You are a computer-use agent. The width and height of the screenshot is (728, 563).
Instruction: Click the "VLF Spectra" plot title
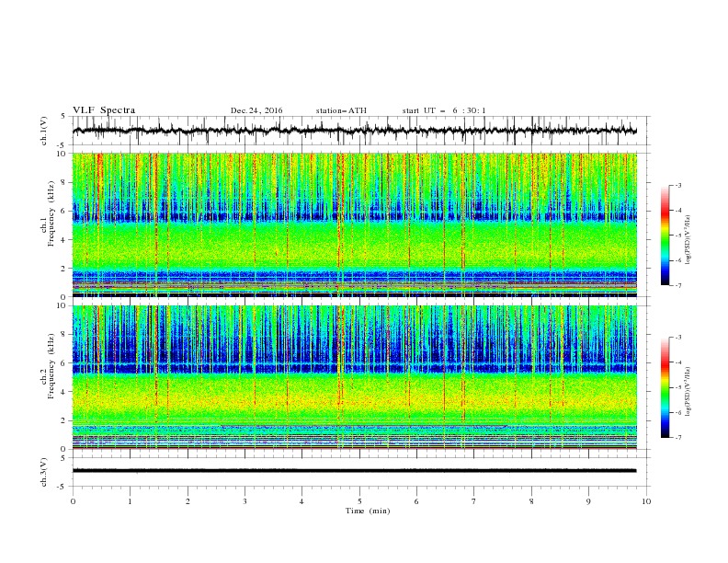[104, 110]
